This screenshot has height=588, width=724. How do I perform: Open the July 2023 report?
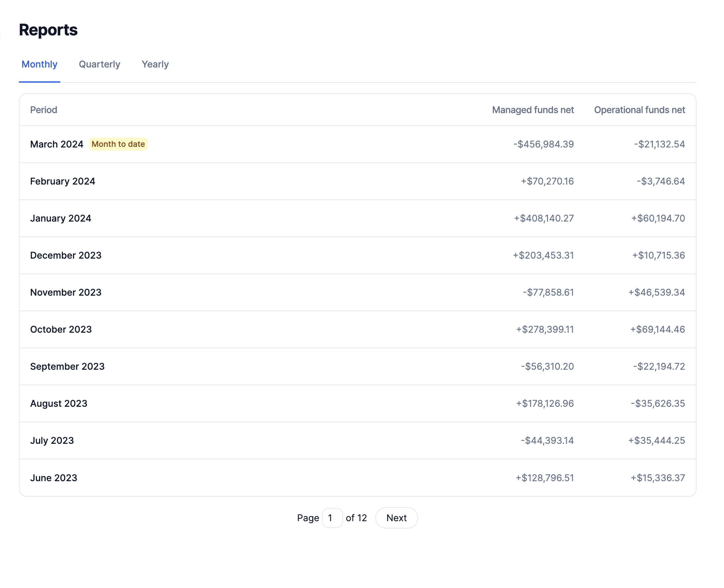coord(52,441)
